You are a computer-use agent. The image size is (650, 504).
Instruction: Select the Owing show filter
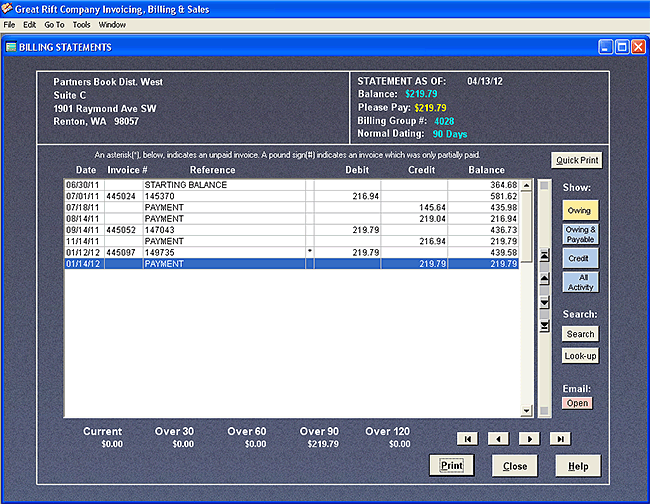[579, 211]
